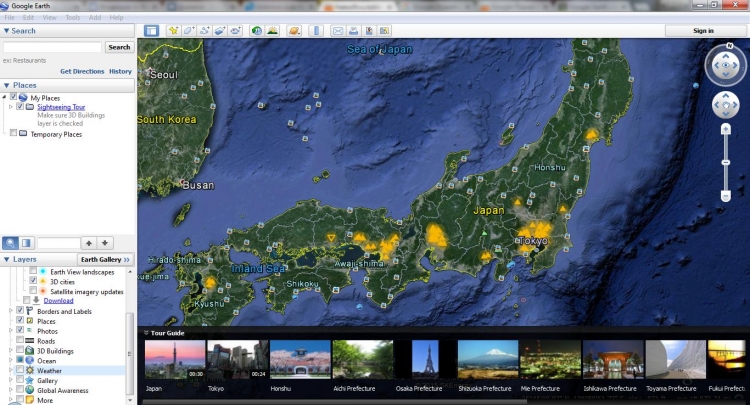Check the Temporary Places checkbox
The width and height of the screenshot is (750, 405).
(x=13, y=133)
